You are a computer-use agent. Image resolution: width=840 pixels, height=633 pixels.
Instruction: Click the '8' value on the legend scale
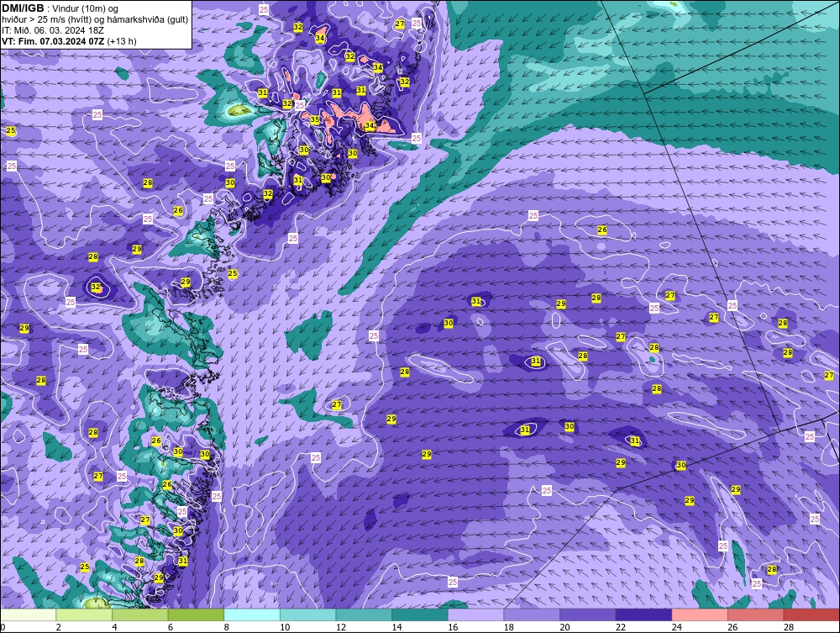coord(227,627)
